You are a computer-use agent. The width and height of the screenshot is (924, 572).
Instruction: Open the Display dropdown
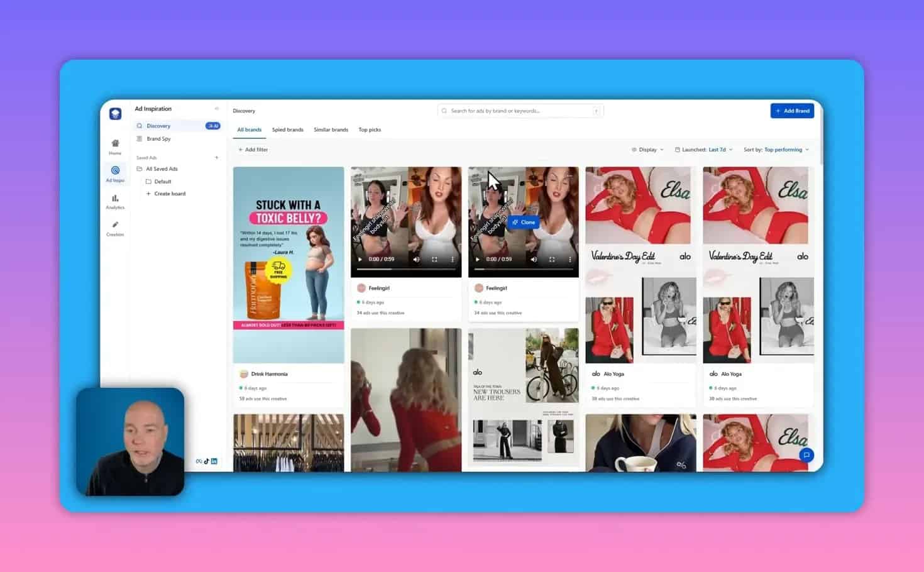tap(647, 150)
